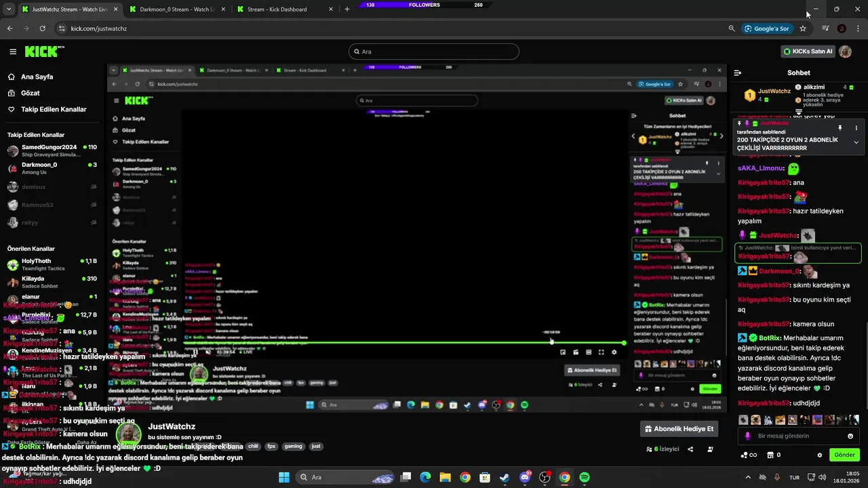Image resolution: width=868 pixels, height=488 pixels.
Task: Unpin the pinned chat message
Action: coord(840,128)
